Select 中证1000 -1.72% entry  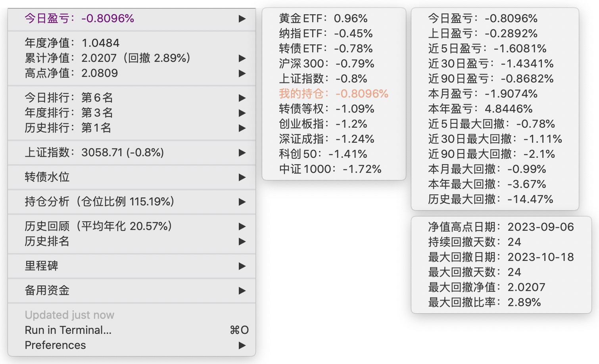330,169
